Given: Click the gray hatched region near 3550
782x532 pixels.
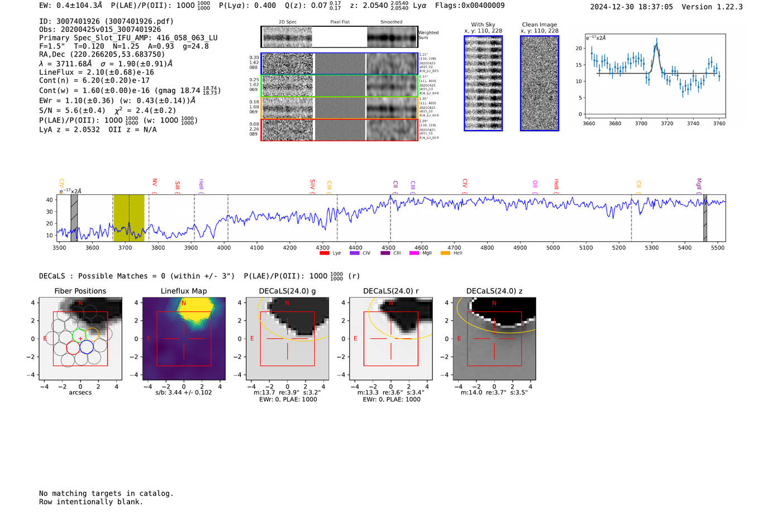Looking at the screenshot, I should 74,218.
